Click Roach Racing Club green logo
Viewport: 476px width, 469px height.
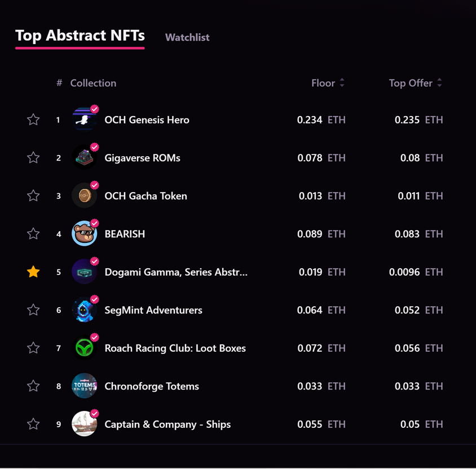[85, 348]
